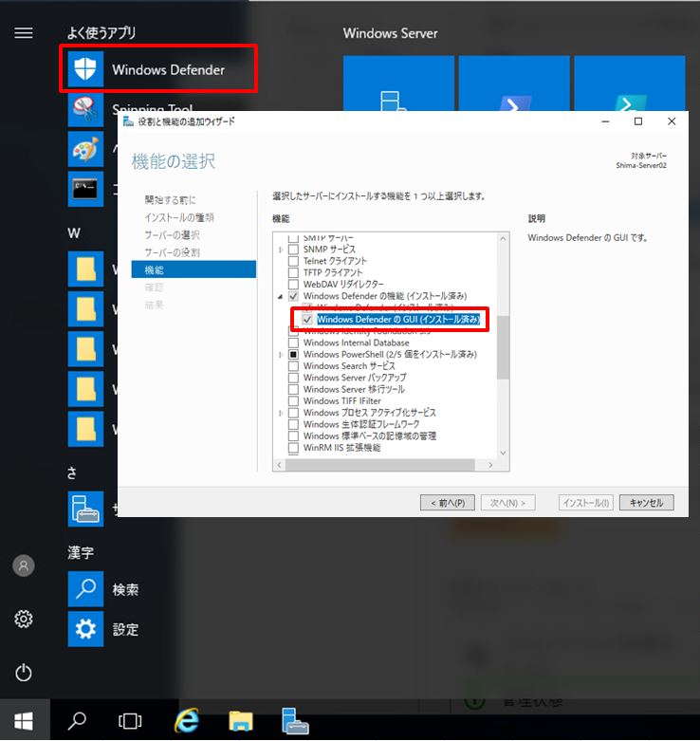
Task: Expand the SNMP サービス node
Action: [x=281, y=249]
